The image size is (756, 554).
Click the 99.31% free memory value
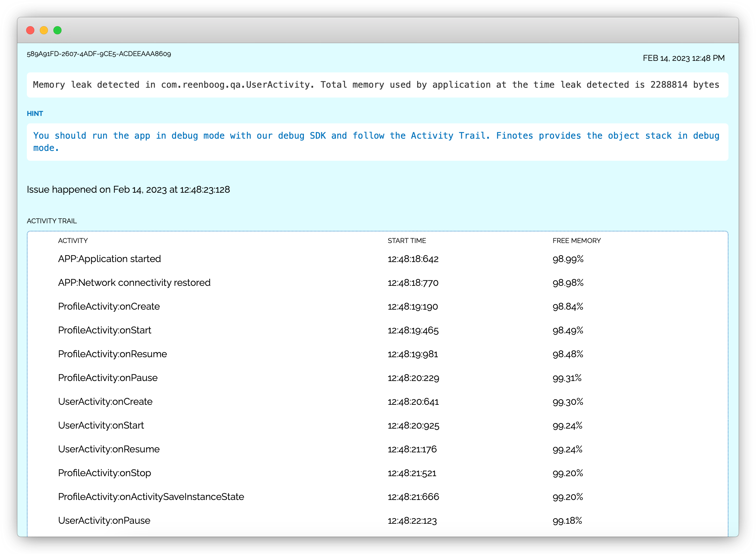pos(567,378)
